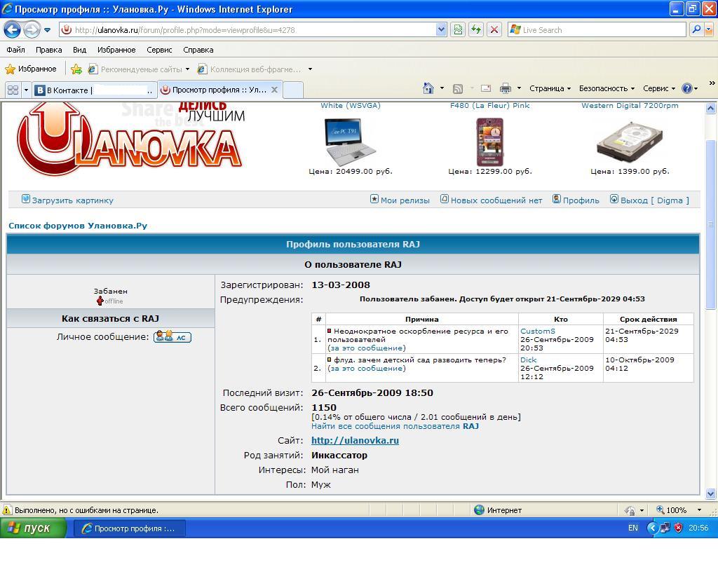
Task: Click the browser Back arrow button
Action: (x=12, y=29)
